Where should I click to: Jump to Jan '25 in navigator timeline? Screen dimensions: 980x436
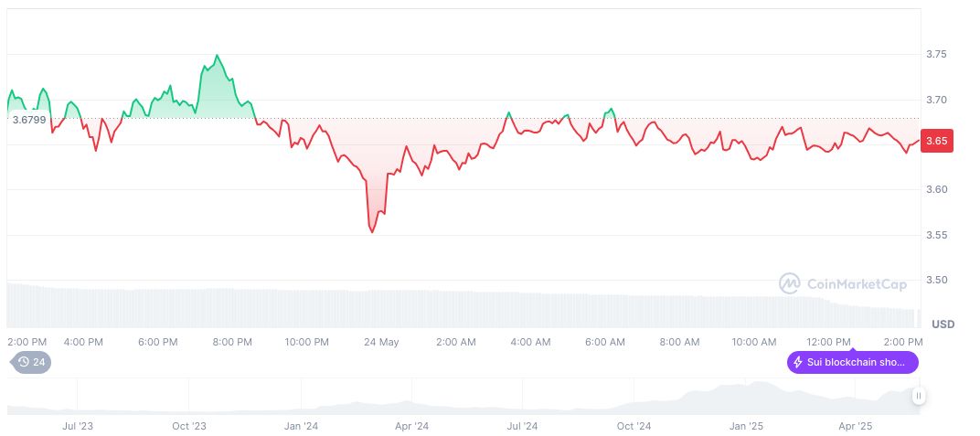point(746,426)
